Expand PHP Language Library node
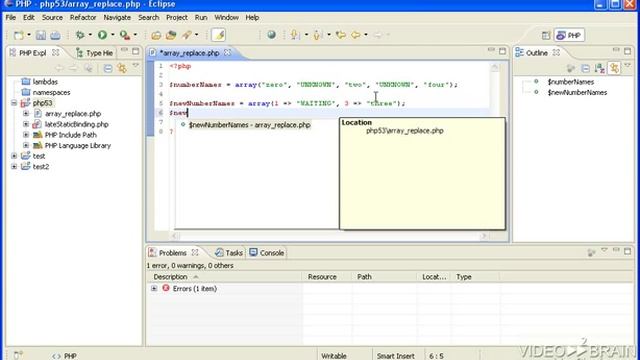 pos(26,146)
